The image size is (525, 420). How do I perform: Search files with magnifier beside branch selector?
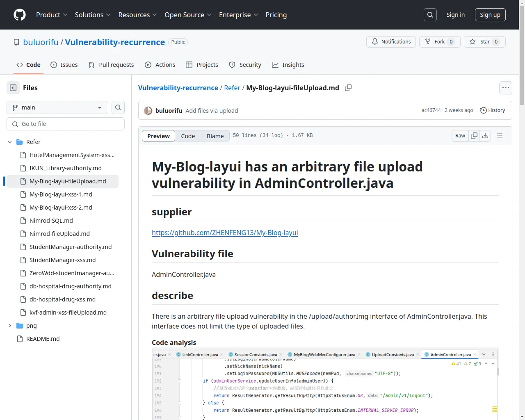pos(118,107)
